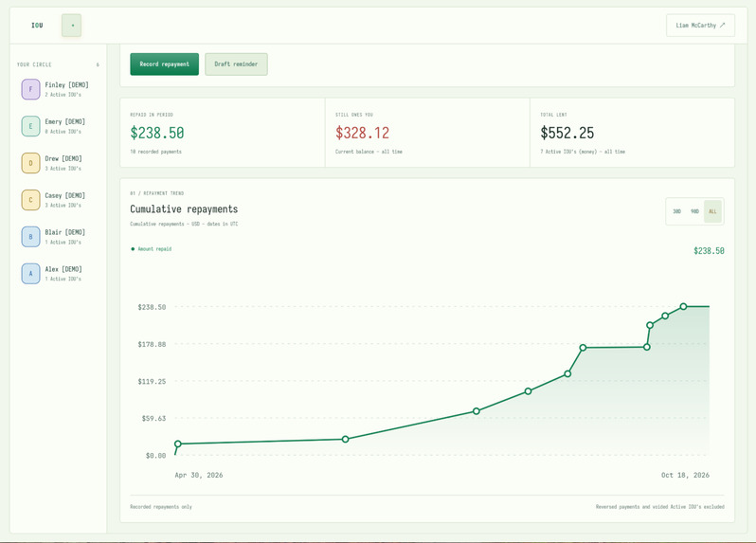Click the 'STILL OWES YOU' card label
The height and width of the screenshot is (543, 756).
354,115
